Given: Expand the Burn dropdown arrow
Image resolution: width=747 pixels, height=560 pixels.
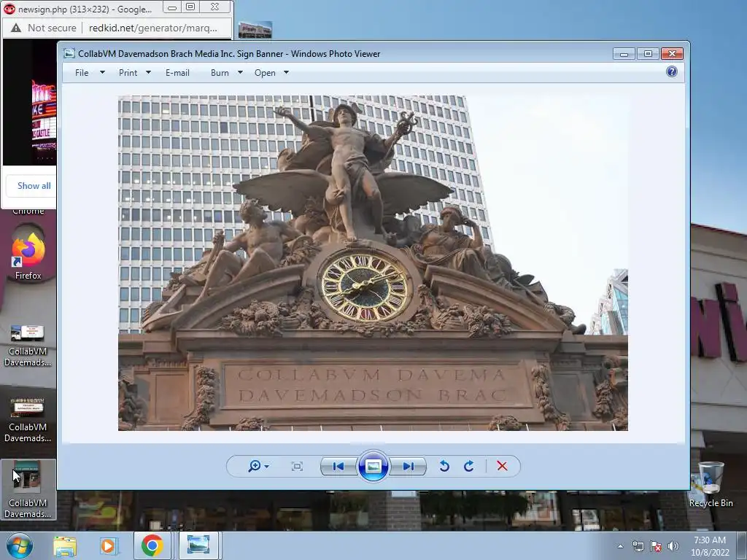Looking at the screenshot, I should (240, 73).
